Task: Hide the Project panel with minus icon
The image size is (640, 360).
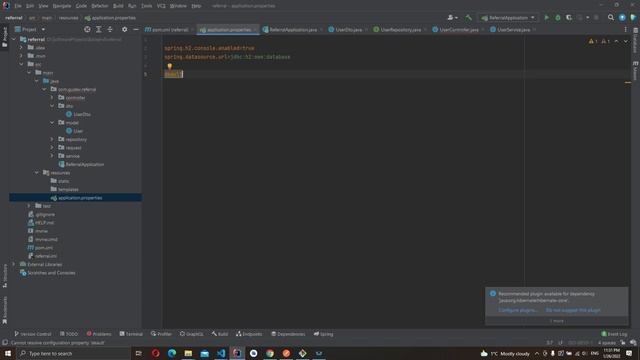Action: click(136, 29)
